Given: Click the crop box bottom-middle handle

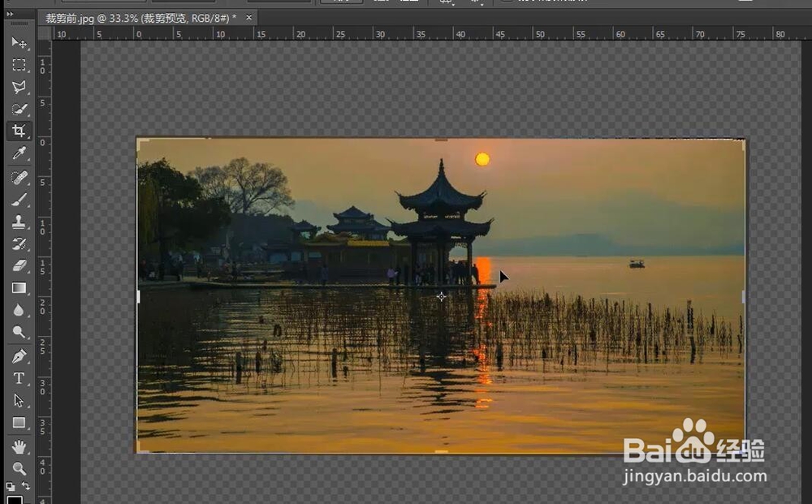Looking at the screenshot, I should point(441,452).
